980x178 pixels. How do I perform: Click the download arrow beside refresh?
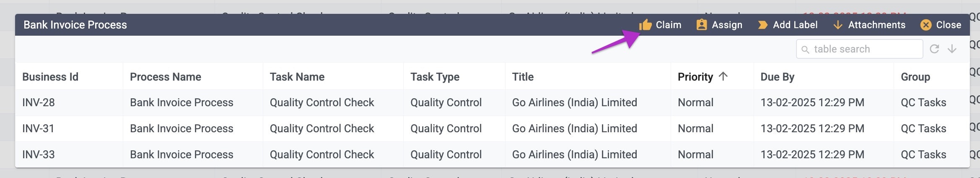coord(952,49)
